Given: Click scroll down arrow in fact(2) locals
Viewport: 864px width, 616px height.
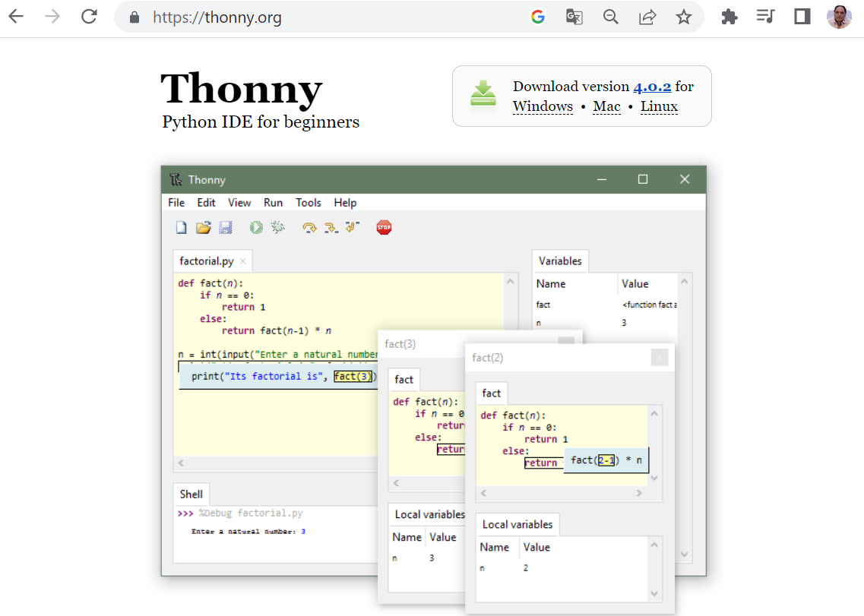Looking at the screenshot, I should click(654, 593).
